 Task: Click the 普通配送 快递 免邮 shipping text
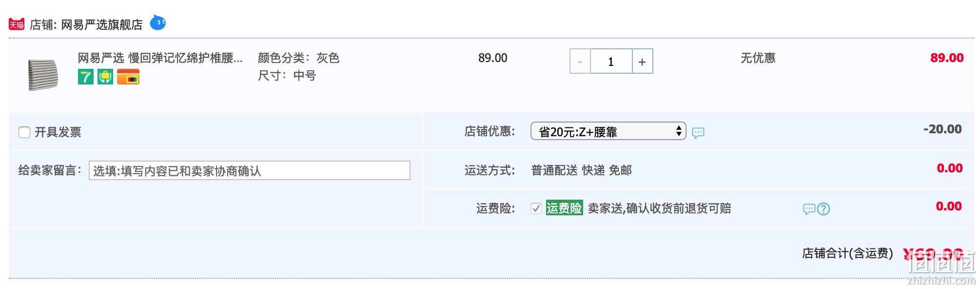[581, 170]
